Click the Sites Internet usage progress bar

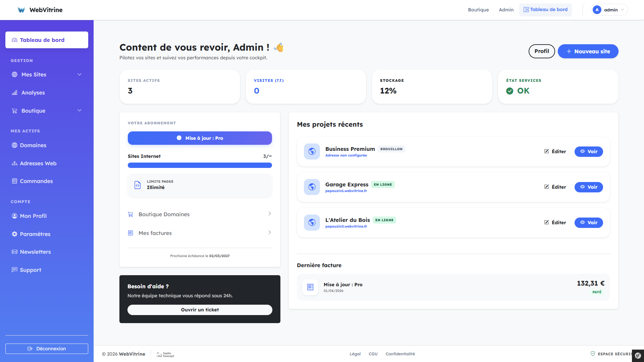click(200, 165)
